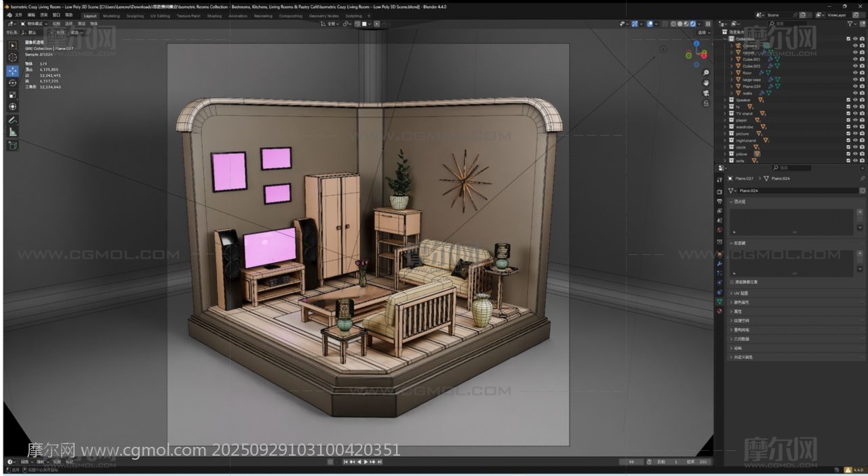The height and width of the screenshot is (476, 868).
Task: Choose the 3D Cursor tool
Action: coord(13,58)
